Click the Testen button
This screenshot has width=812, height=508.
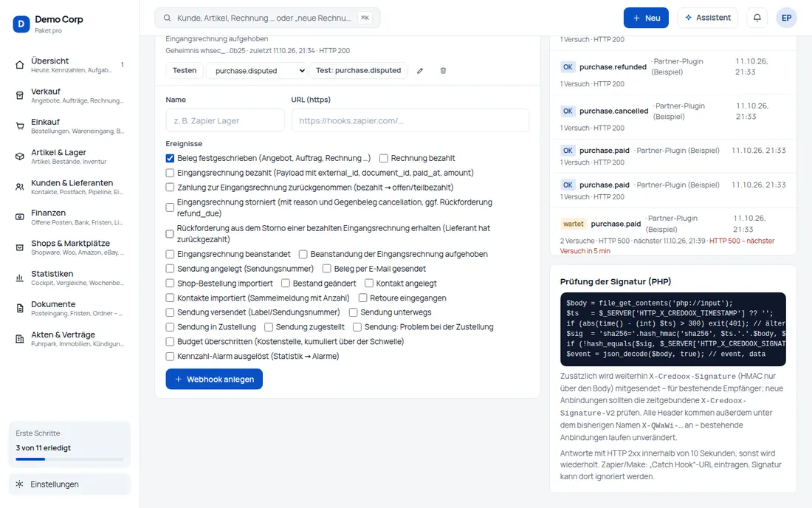pos(185,70)
